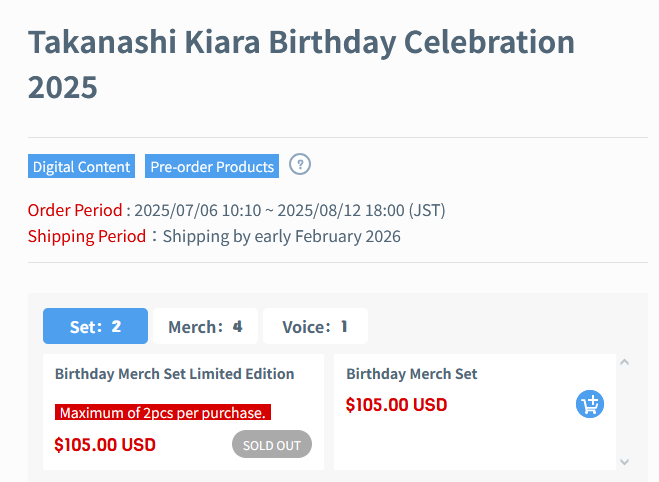Screen dimensions: 659x482
Task: Click the order period date range text
Action: 290,210
